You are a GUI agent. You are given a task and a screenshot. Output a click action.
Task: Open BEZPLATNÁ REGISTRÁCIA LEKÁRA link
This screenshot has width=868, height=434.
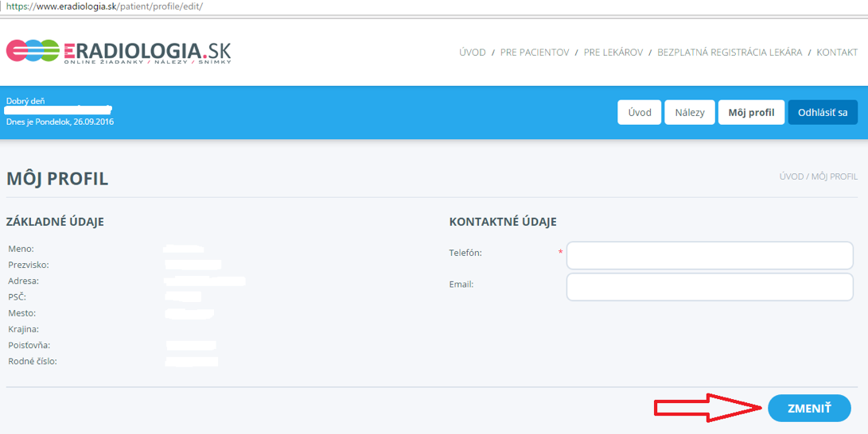click(729, 52)
